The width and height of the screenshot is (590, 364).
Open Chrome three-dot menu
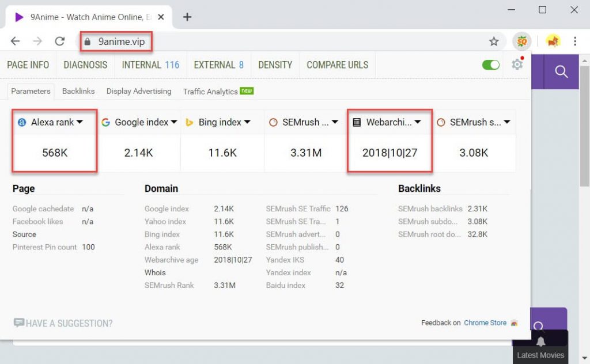click(575, 41)
